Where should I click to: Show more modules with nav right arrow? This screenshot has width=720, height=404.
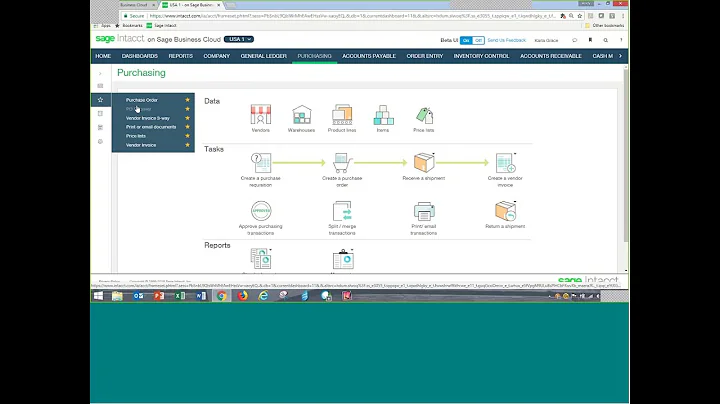click(x=621, y=56)
